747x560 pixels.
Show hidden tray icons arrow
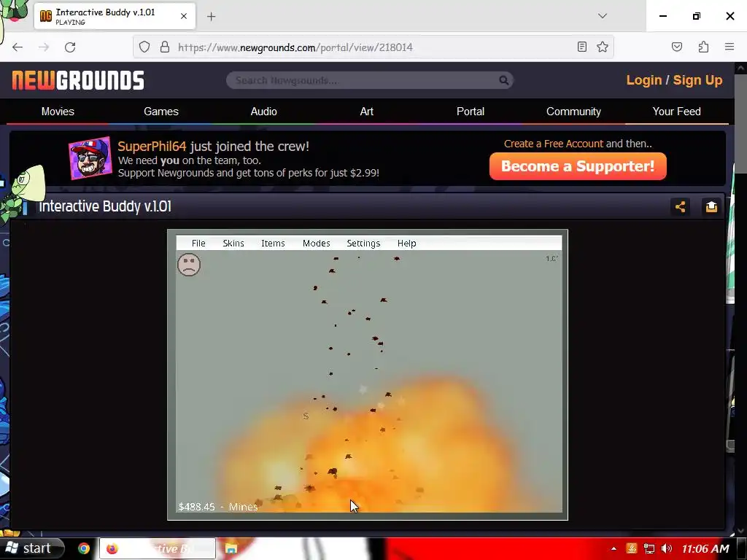click(x=614, y=548)
